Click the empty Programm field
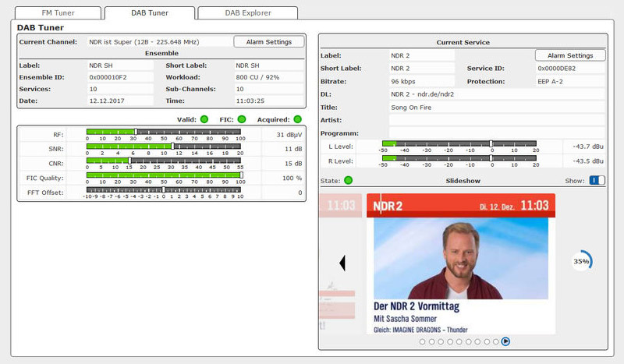Viewport: 624px width, 364px height. coord(497,133)
